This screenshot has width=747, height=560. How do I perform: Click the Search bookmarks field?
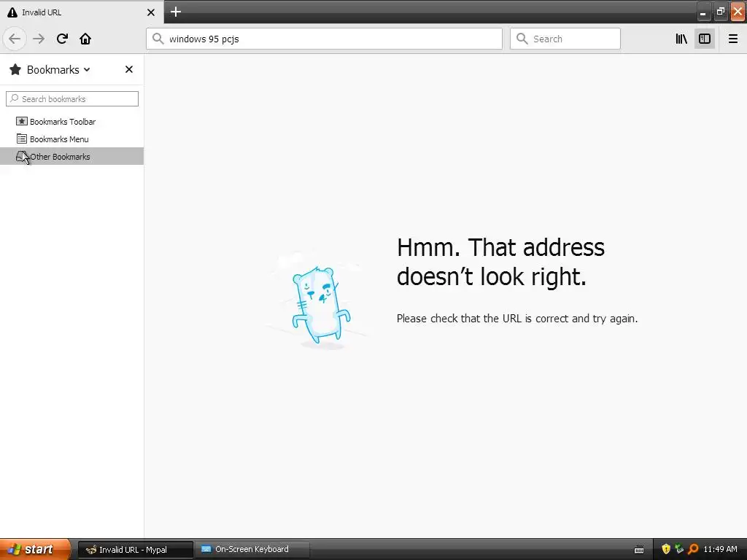(x=72, y=98)
